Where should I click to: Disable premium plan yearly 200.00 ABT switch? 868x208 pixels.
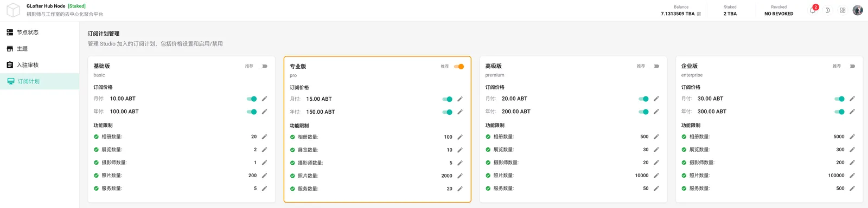(643, 112)
